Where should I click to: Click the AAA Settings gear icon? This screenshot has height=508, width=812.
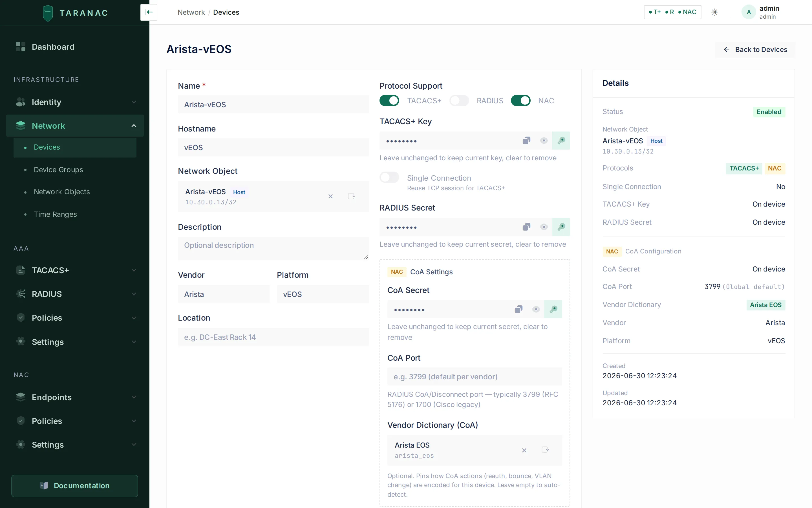[21, 342]
